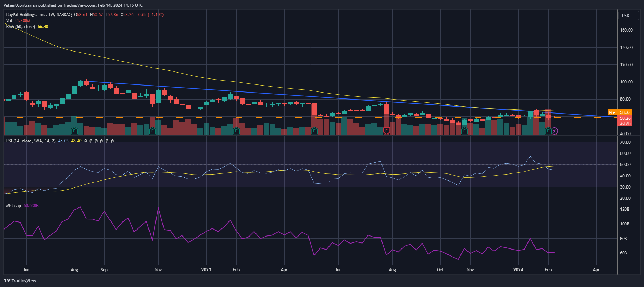Open the earnings E marker at February 2024
Screen dimensions: 644x287
548,131
